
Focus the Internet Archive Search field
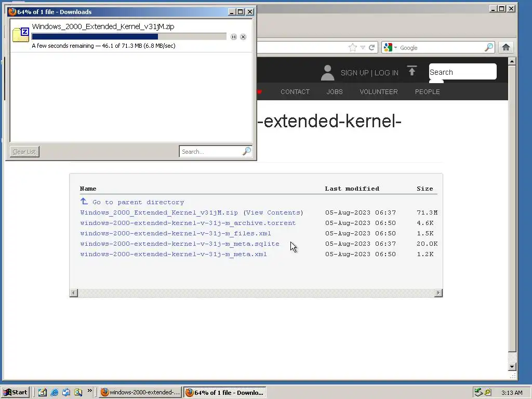[x=462, y=72]
